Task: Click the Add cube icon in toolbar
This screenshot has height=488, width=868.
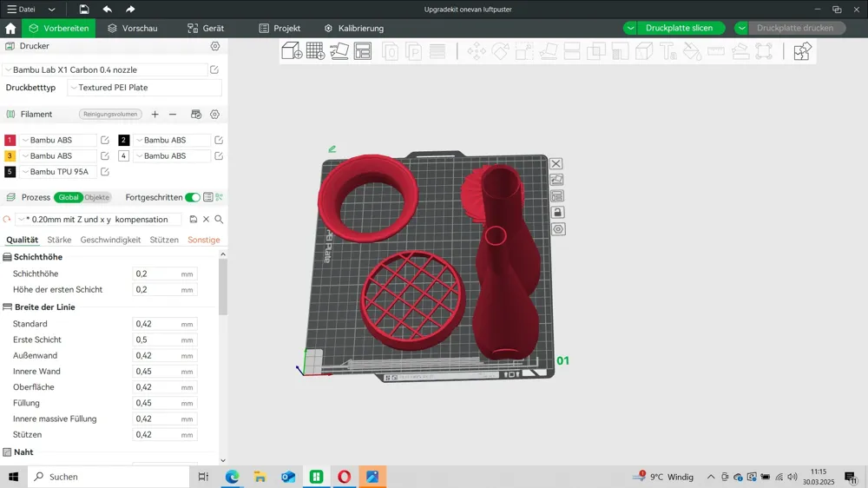Action: pyautogui.click(x=292, y=51)
